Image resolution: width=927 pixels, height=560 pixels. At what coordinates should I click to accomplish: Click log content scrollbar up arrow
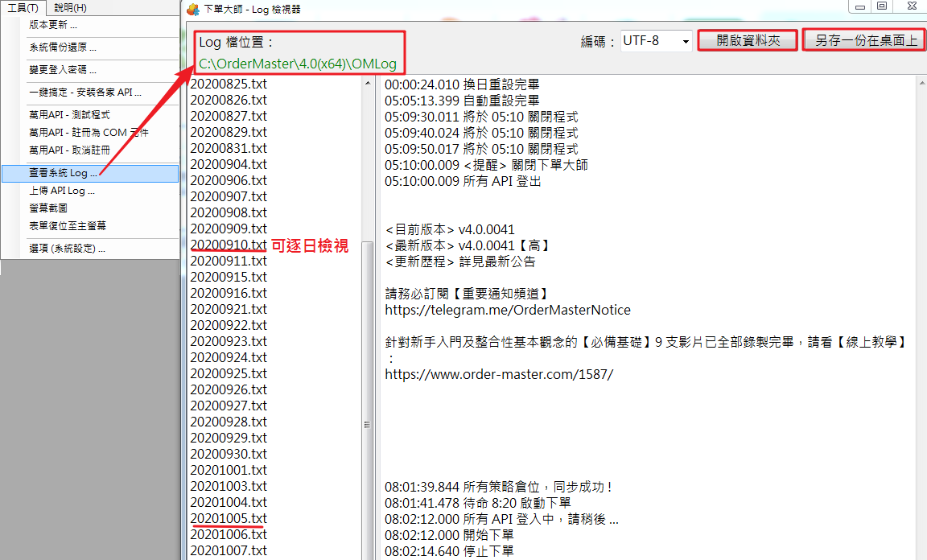pos(921,84)
